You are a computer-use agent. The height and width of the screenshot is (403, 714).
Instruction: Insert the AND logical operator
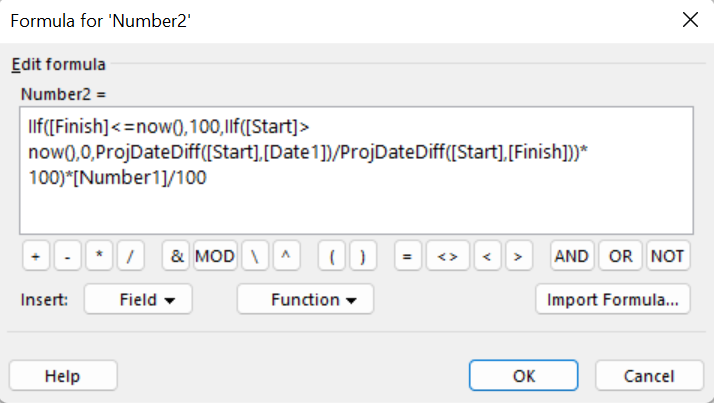pyautogui.click(x=572, y=256)
